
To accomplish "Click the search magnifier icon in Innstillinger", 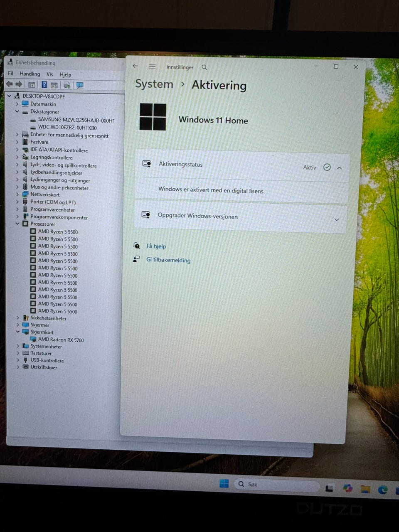I will click(x=204, y=67).
